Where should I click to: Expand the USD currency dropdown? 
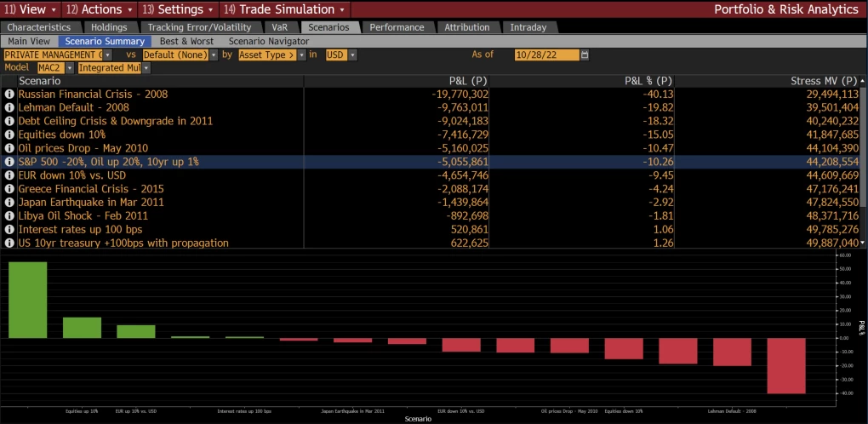[x=352, y=54]
